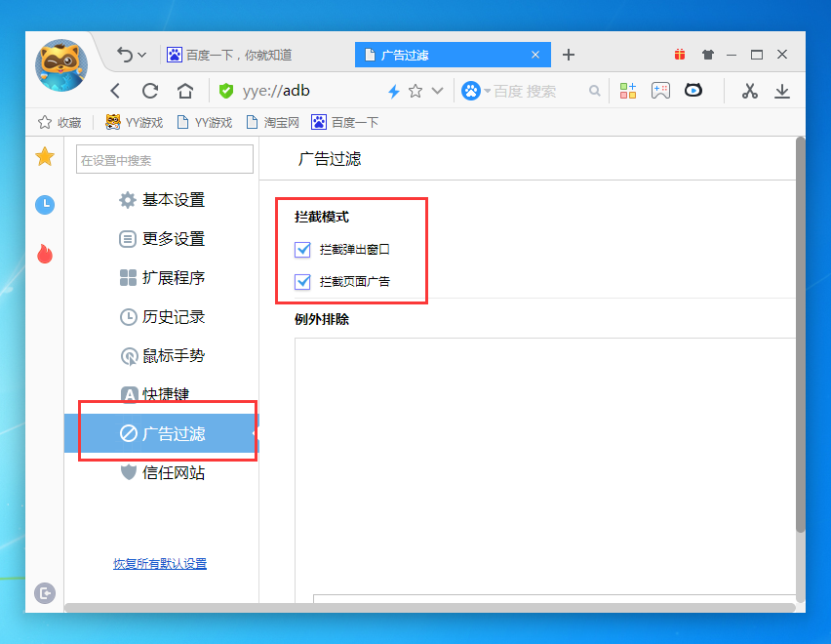Click the home icon

(184, 90)
